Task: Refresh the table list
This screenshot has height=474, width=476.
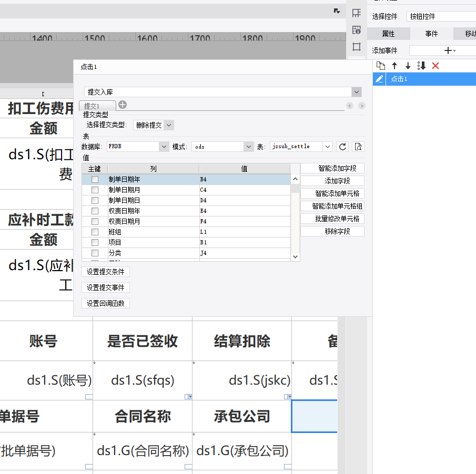Action: click(342, 147)
